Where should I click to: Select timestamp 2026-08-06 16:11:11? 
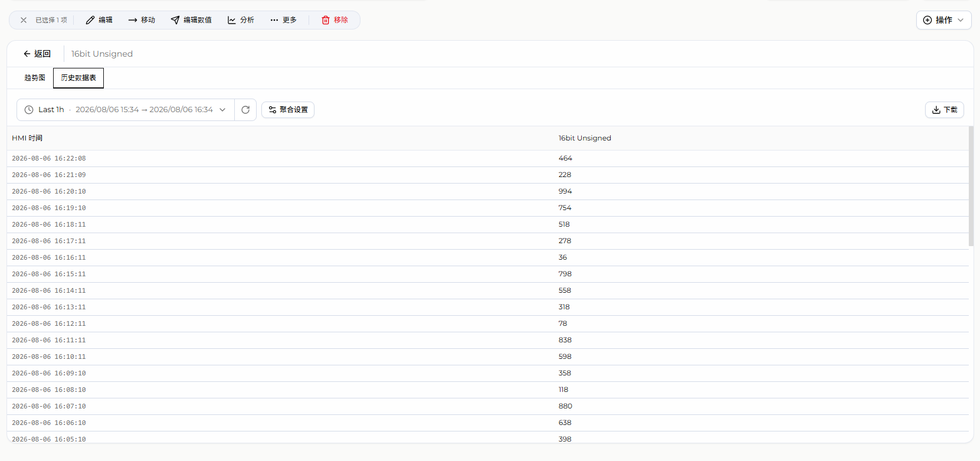click(x=49, y=340)
